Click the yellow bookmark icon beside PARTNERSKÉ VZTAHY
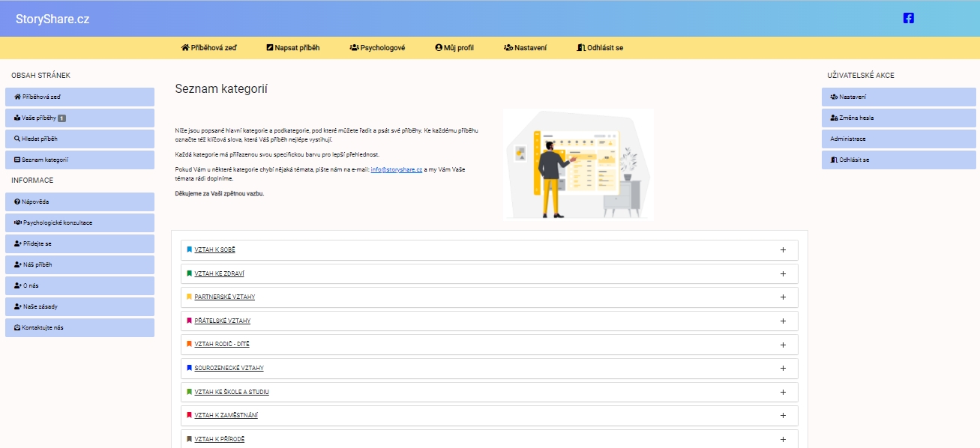Image resolution: width=980 pixels, height=448 pixels. pyautogui.click(x=189, y=297)
